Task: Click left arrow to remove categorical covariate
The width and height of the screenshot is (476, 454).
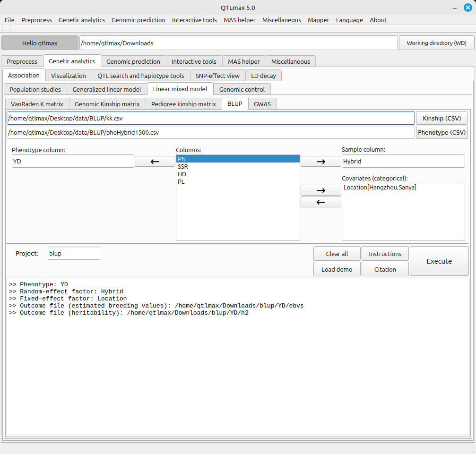Action: [x=320, y=202]
